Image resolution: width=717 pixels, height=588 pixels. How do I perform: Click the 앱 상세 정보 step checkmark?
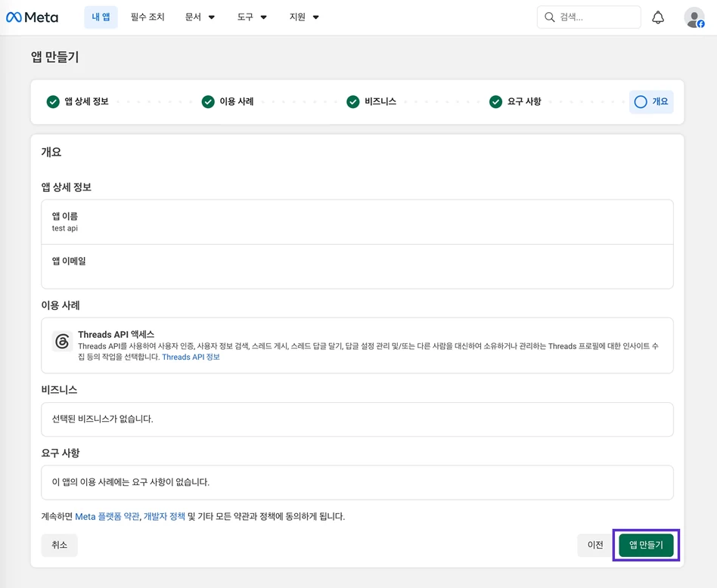pyautogui.click(x=53, y=101)
